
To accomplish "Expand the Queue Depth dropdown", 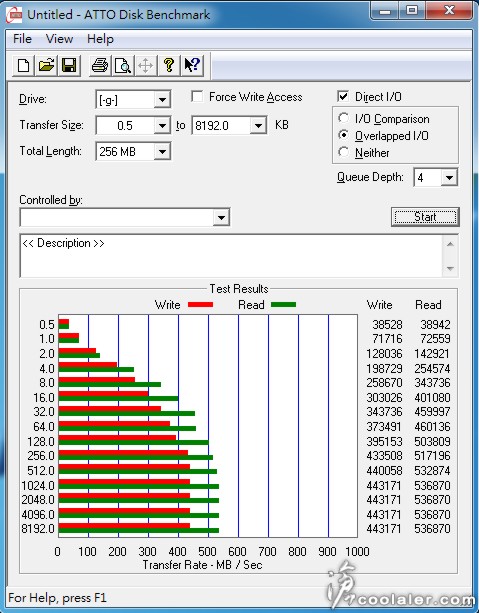I will tap(449, 178).
